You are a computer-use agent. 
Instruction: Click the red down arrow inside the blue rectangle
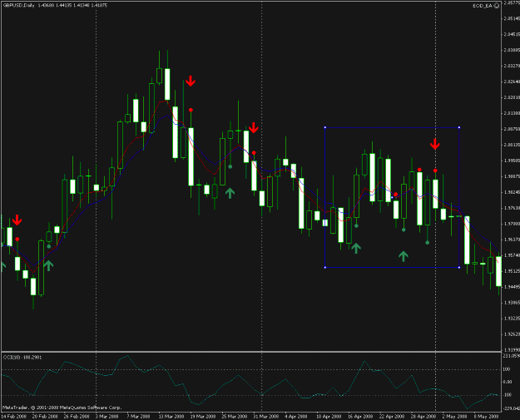435,144
